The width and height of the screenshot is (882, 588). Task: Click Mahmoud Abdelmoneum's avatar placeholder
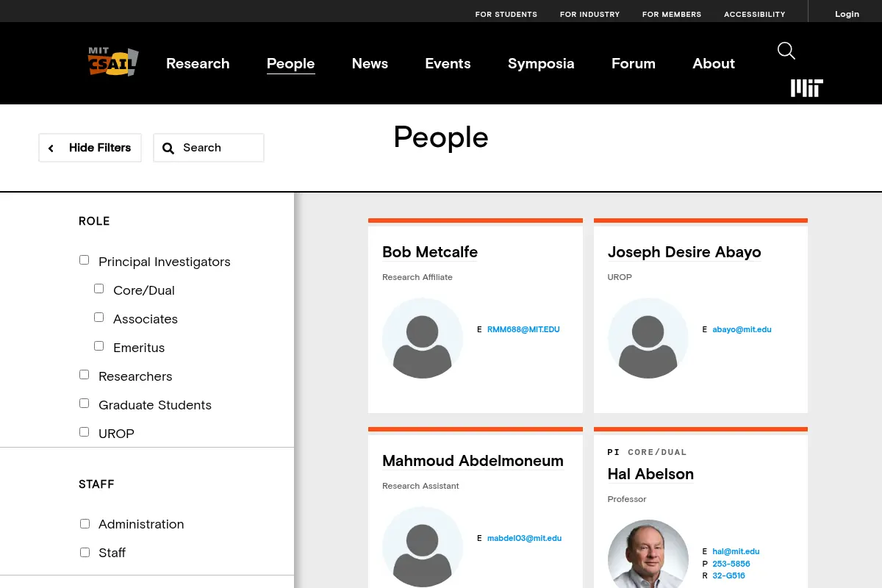(423, 547)
